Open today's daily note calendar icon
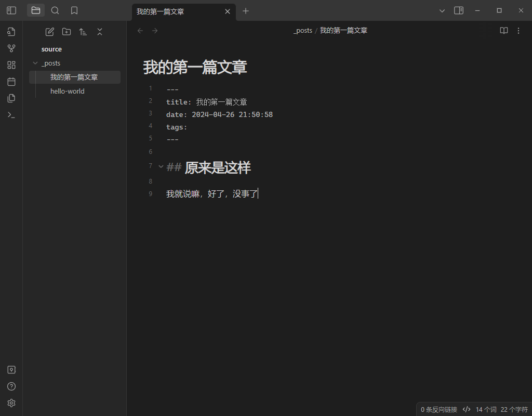This screenshot has height=416, width=532. (11, 82)
